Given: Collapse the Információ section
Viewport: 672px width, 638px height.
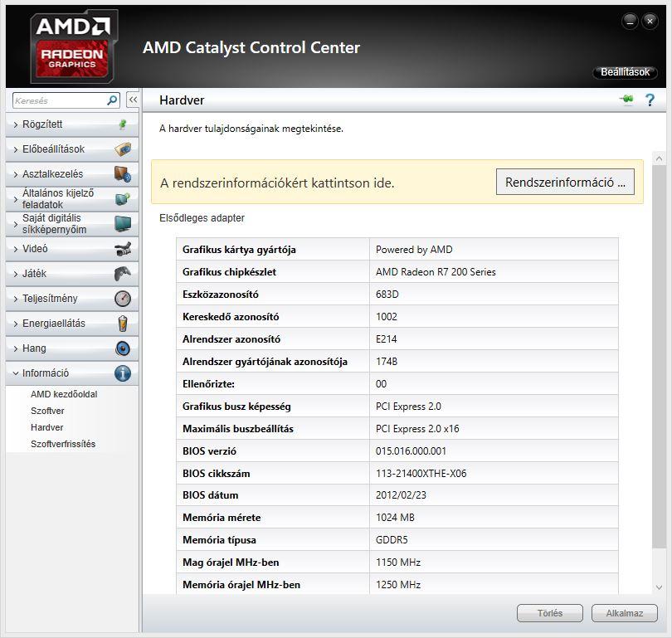Looking at the screenshot, I should [x=72, y=373].
